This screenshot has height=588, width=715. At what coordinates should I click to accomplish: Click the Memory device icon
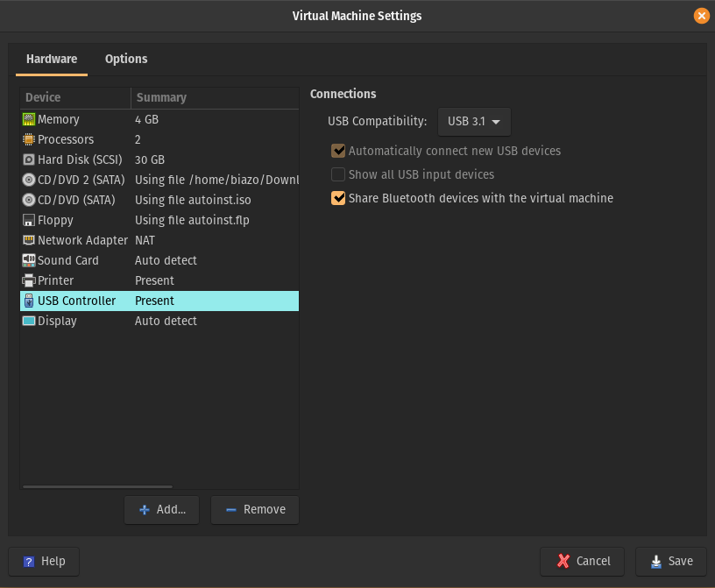coord(29,119)
